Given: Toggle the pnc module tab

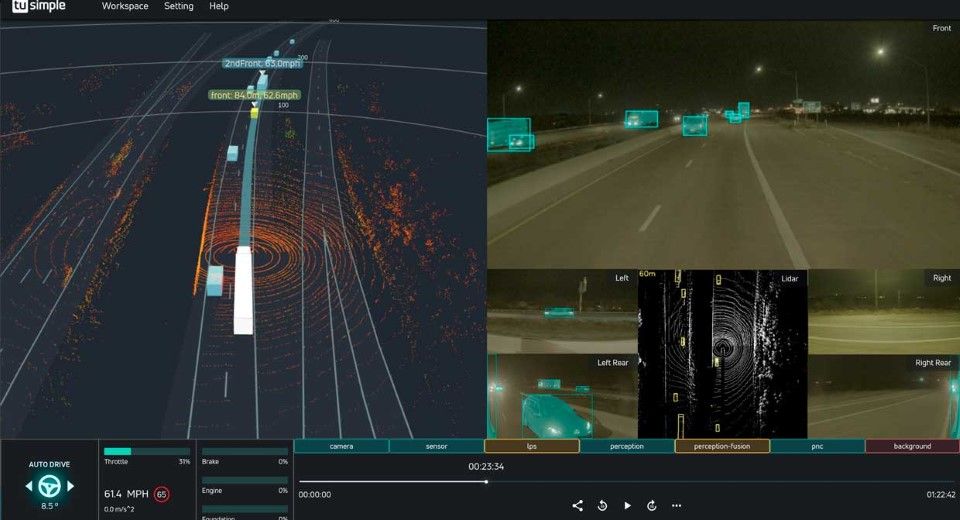Looking at the screenshot, I should (817, 447).
